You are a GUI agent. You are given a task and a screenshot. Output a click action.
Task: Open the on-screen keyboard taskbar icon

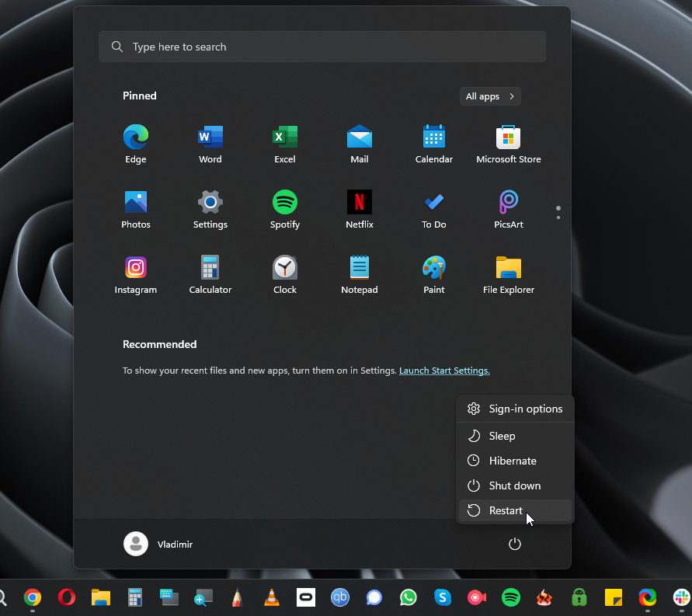(169, 598)
